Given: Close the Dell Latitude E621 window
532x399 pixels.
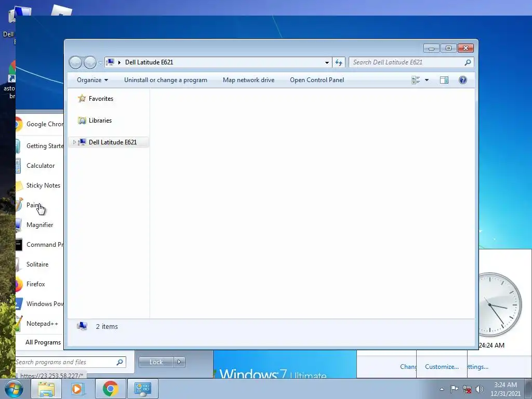Looking at the screenshot, I should tap(466, 48).
